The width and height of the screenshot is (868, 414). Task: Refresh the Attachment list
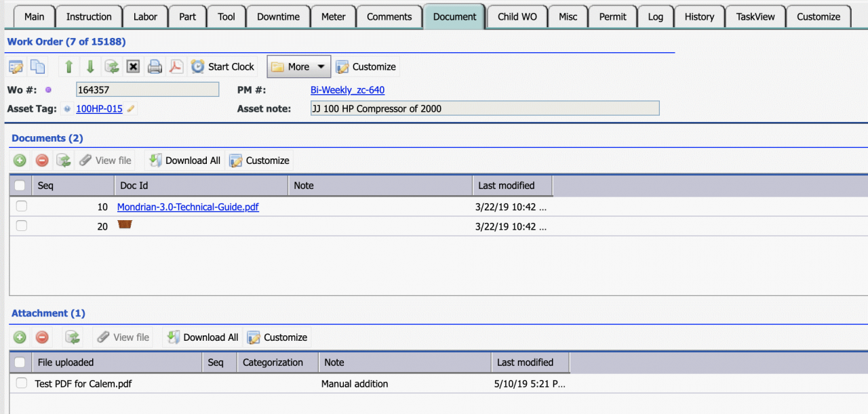click(x=72, y=337)
